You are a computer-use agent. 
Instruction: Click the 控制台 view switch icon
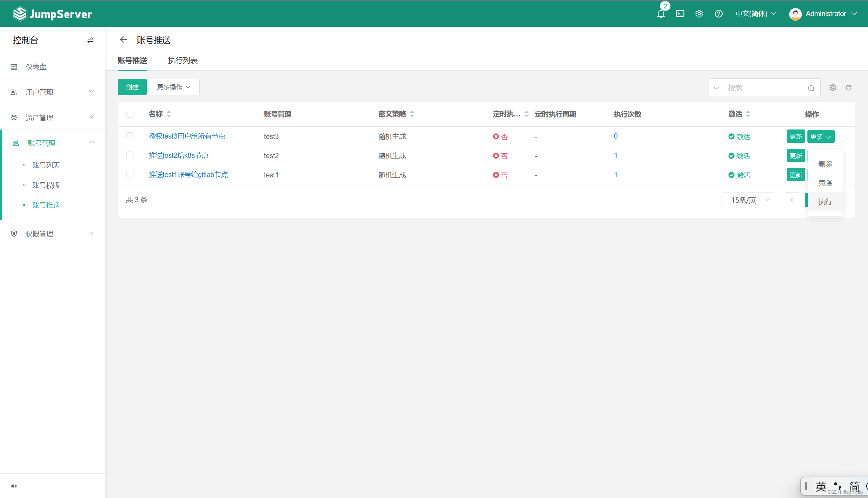(x=90, y=40)
